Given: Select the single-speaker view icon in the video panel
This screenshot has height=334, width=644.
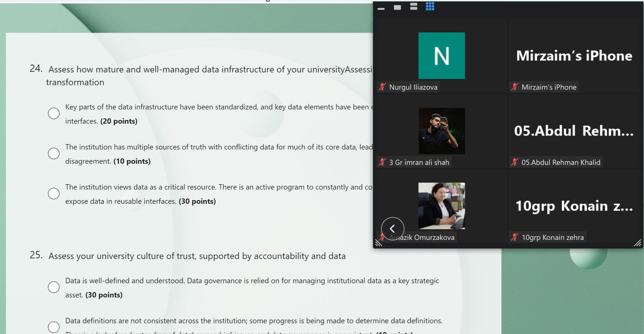Looking at the screenshot, I should point(398,7).
